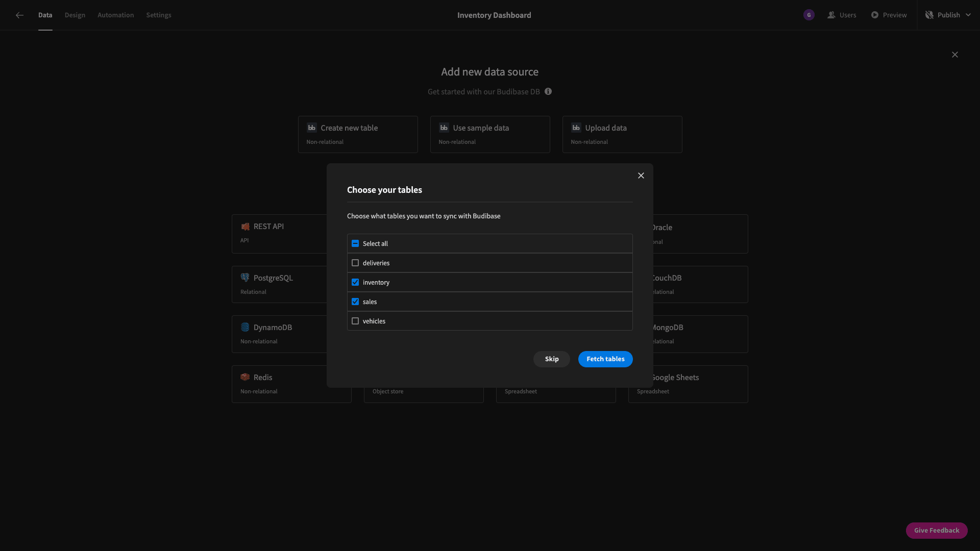
Task: Click the MongoDB data source label
Action: coord(668,328)
